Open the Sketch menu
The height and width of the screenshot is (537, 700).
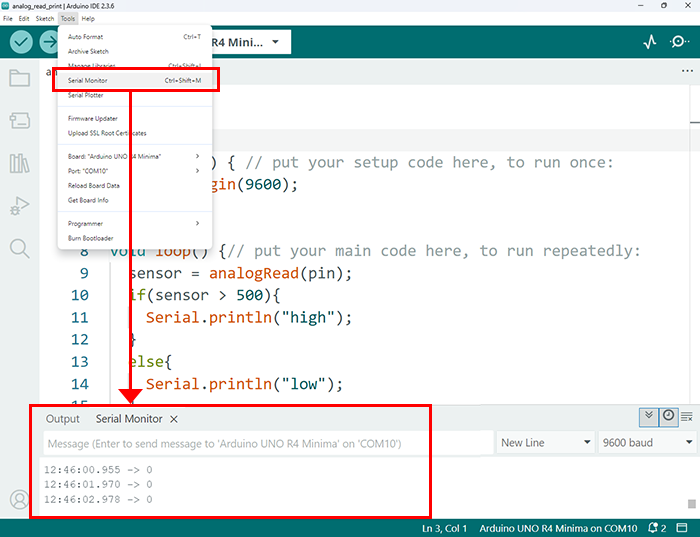pyautogui.click(x=45, y=19)
